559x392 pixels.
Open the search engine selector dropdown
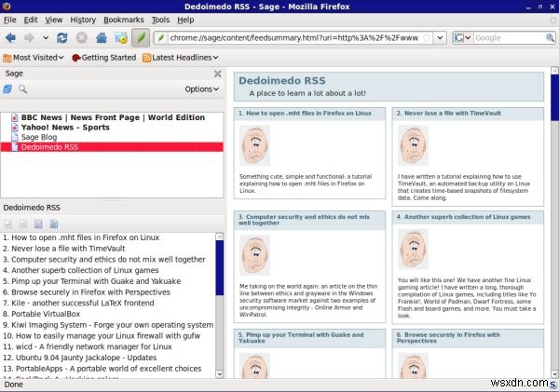tap(463, 37)
